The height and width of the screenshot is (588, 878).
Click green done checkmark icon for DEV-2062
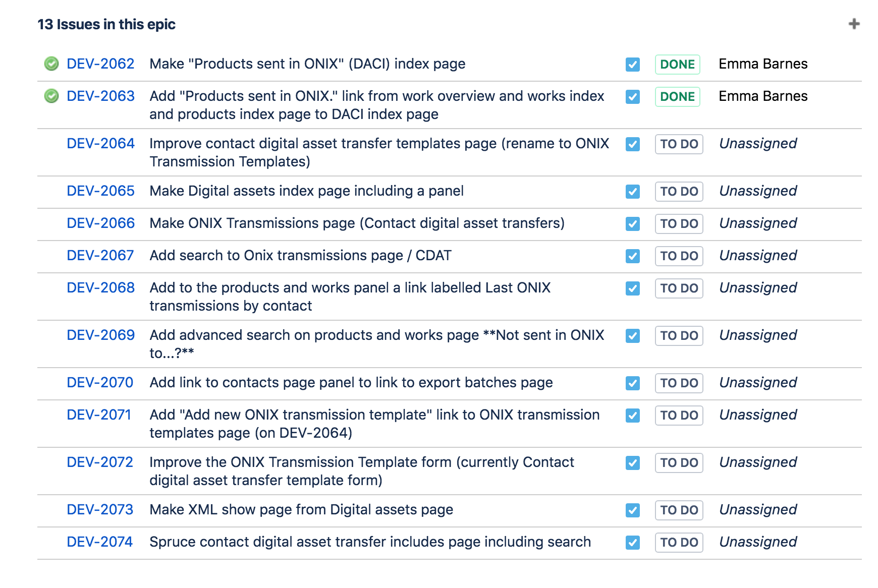[x=51, y=64]
